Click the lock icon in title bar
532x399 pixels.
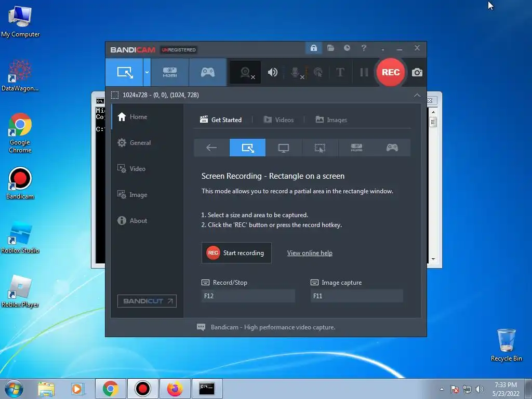click(313, 48)
